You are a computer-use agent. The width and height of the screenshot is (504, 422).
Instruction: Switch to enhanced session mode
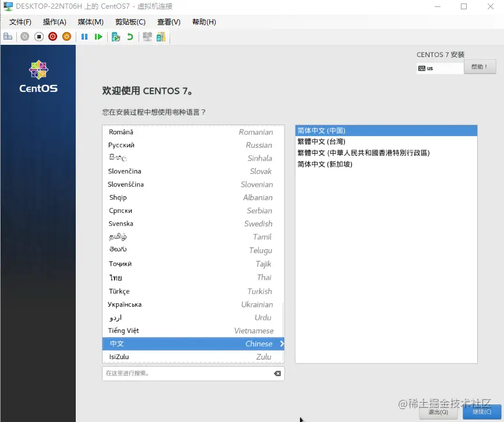tap(149, 36)
